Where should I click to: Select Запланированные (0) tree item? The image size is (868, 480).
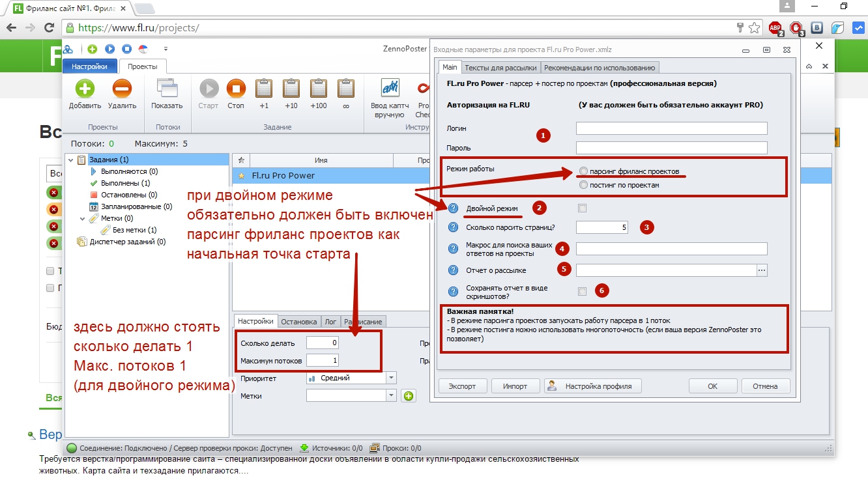136,206
